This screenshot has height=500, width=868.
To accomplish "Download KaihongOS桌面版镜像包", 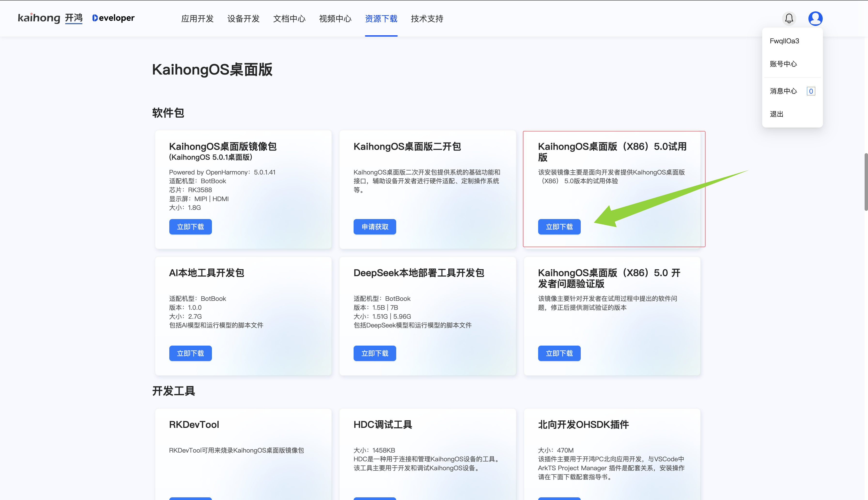I will point(190,227).
